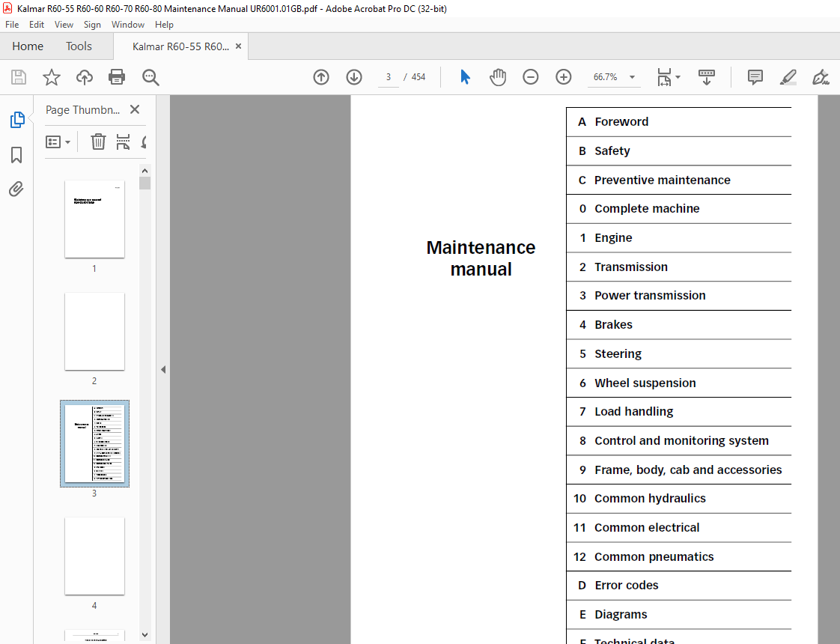The height and width of the screenshot is (644, 840).
Task: Click the 'Steering' contents entry
Action: [x=618, y=354]
